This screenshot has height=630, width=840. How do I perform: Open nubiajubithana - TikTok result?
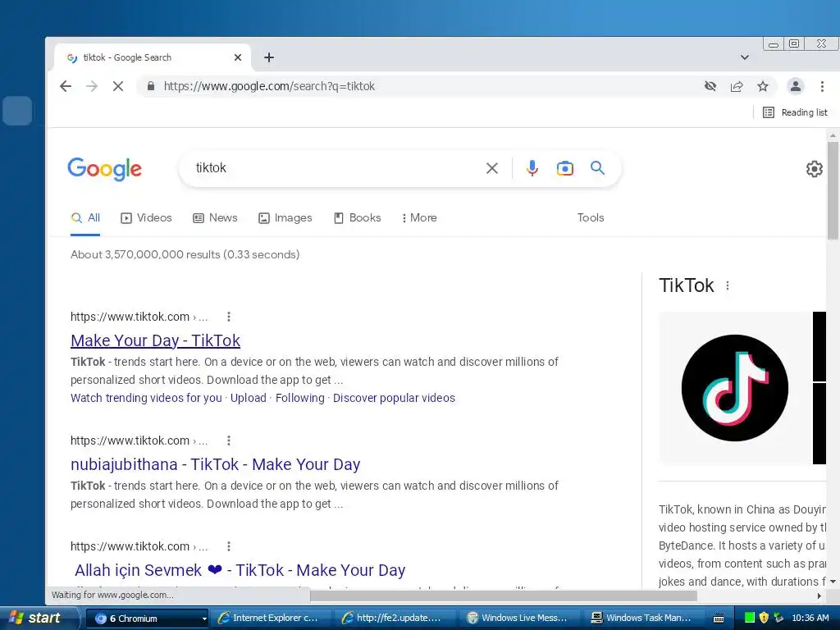[x=216, y=464]
